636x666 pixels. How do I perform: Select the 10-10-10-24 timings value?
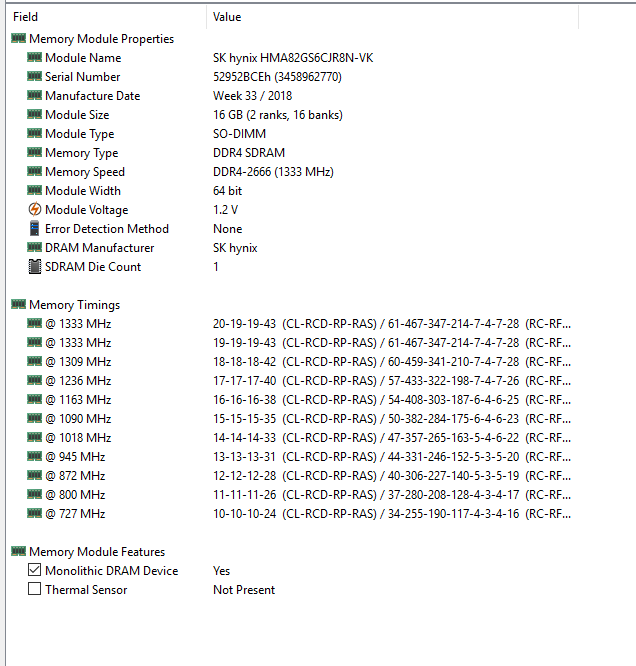tap(392, 514)
